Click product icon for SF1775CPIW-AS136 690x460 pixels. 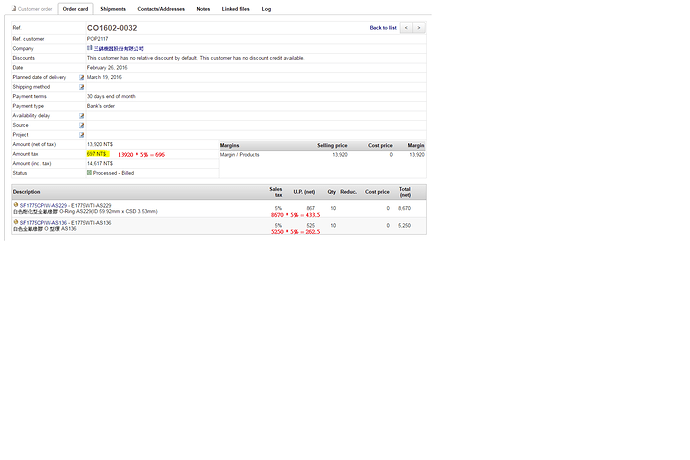click(16, 223)
